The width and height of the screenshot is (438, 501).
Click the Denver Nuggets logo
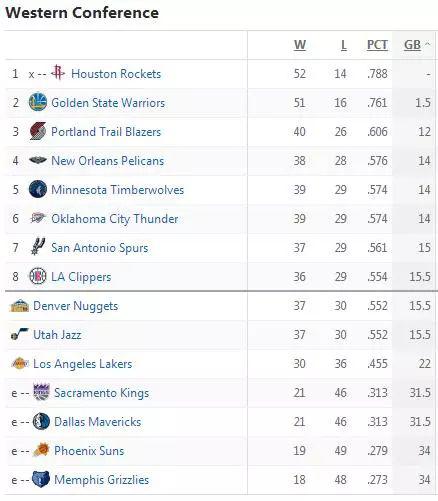[20, 305]
